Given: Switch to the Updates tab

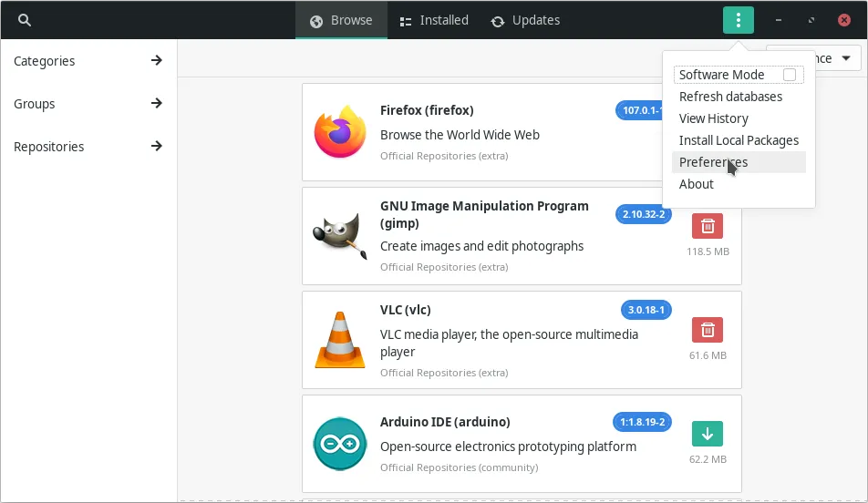Looking at the screenshot, I should point(525,20).
